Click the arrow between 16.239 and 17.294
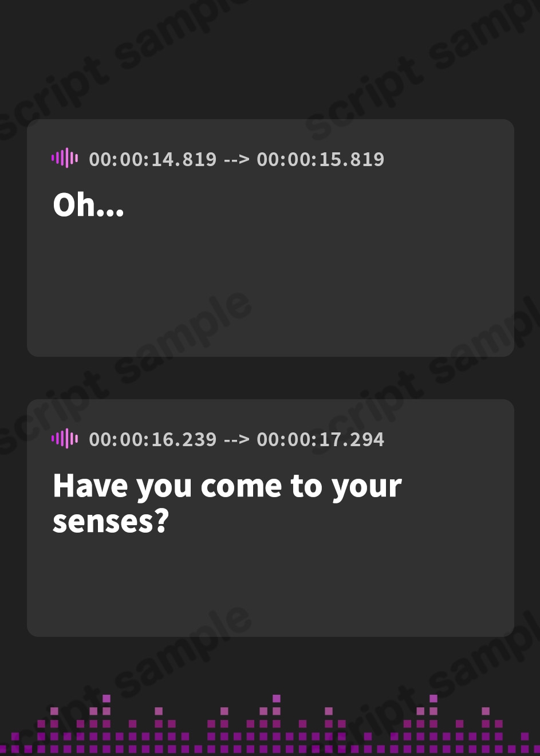Image resolution: width=540 pixels, height=756 pixels. pos(237,440)
